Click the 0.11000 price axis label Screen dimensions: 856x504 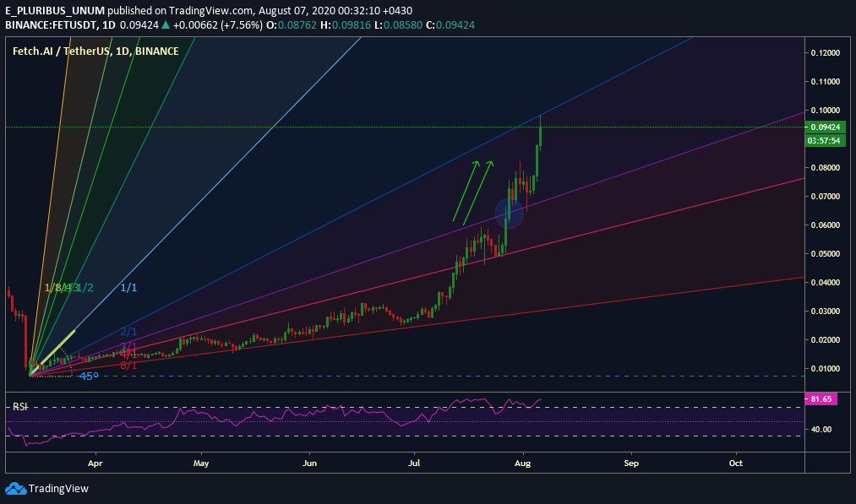tap(826, 82)
